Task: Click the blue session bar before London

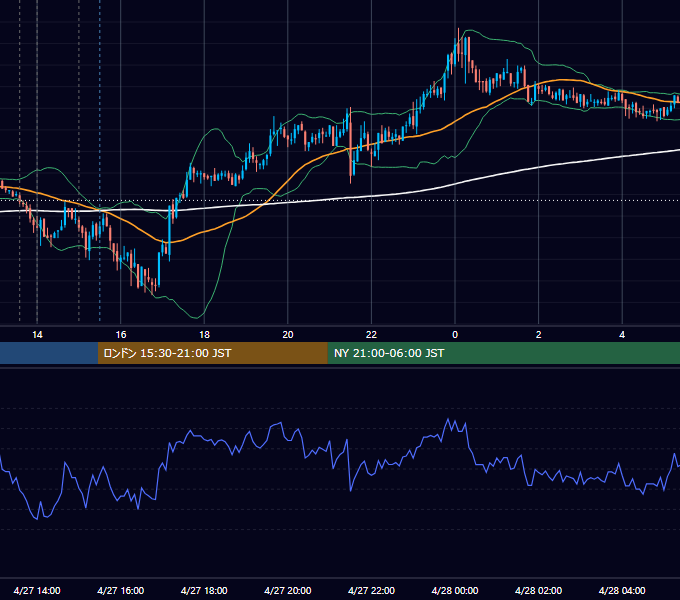Action: click(x=49, y=353)
